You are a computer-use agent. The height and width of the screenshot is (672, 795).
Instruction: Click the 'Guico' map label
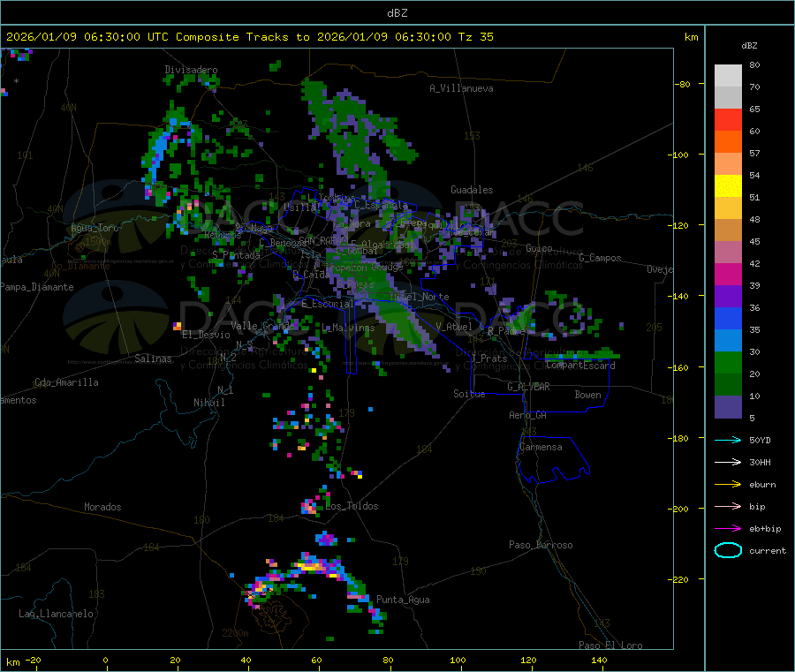[x=539, y=248]
